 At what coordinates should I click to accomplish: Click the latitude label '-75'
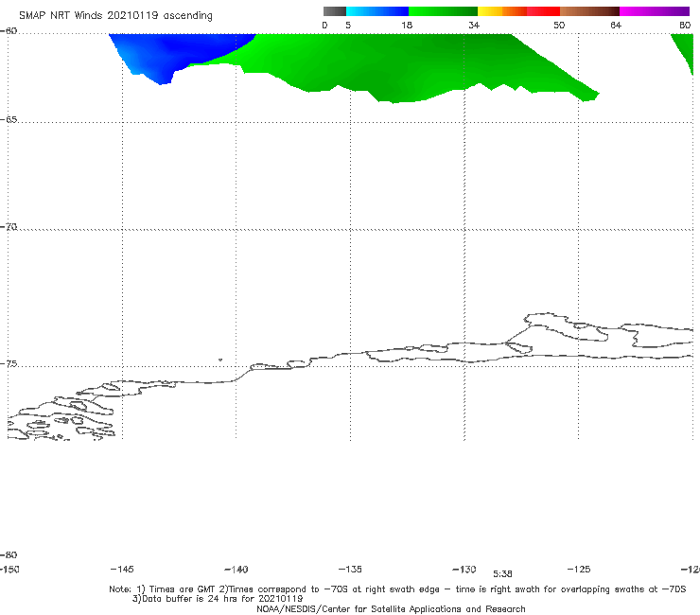(9, 363)
